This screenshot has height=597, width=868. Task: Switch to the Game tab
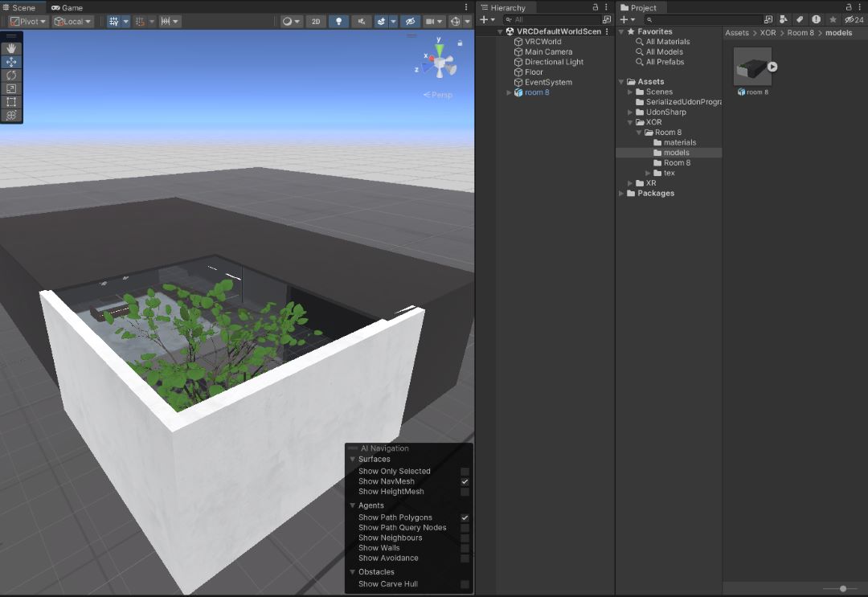tap(67, 8)
